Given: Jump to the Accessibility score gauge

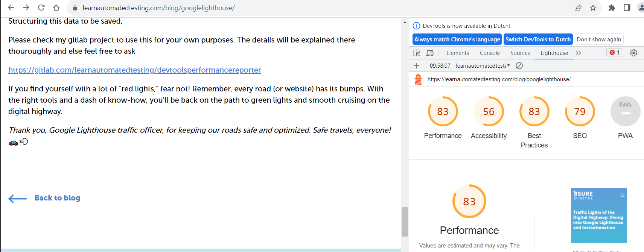Looking at the screenshot, I should (x=489, y=111).
